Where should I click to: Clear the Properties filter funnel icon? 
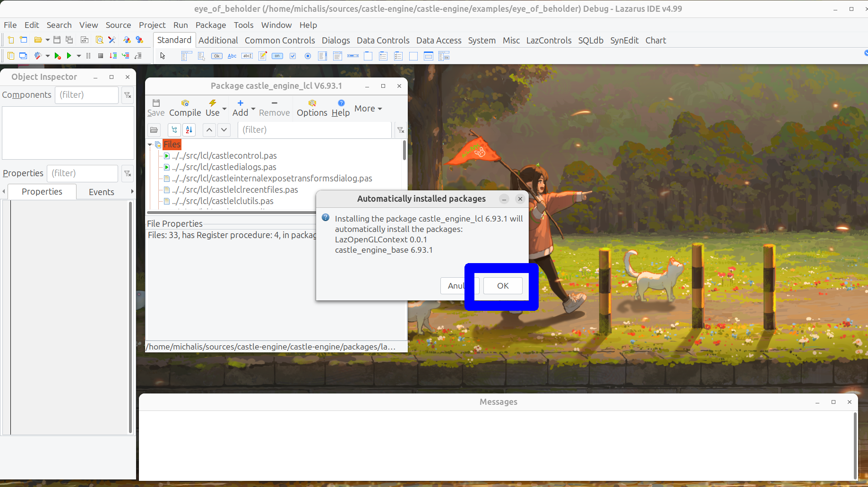point(128,173)
